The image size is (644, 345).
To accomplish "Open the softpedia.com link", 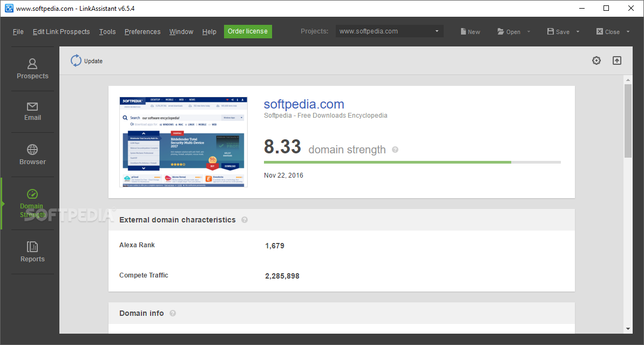I will 304,104.
